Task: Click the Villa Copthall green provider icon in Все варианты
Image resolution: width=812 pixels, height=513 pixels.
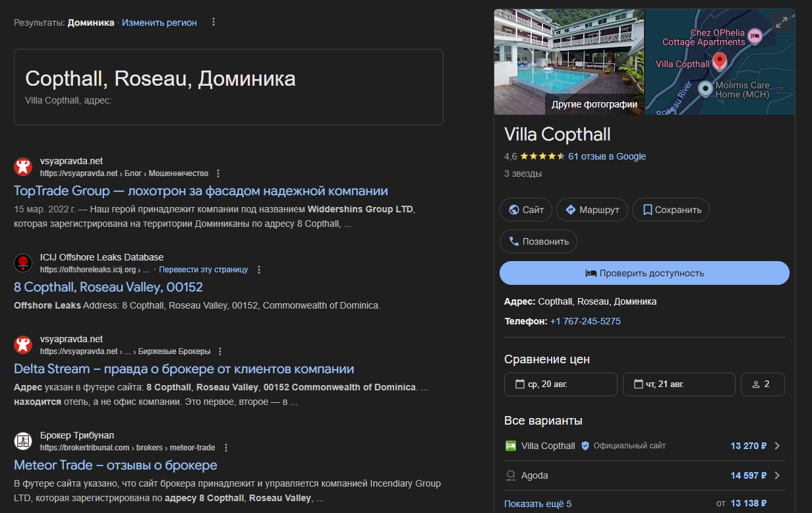Action: click(x=511, y=446)
